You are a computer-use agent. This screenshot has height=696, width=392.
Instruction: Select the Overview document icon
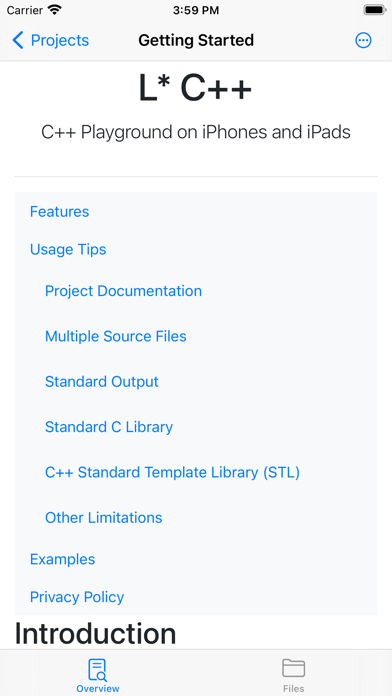(98, 669)
